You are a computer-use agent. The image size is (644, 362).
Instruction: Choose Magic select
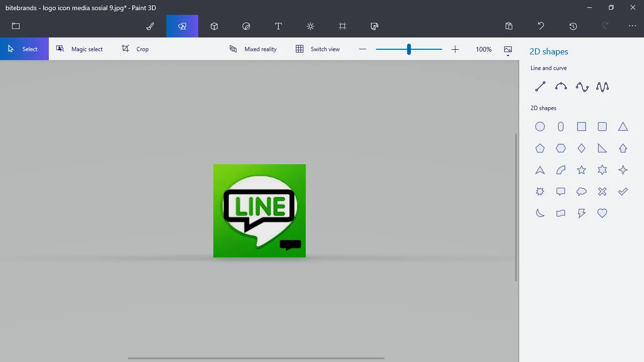pyautogui.click(x=79, y=49)
